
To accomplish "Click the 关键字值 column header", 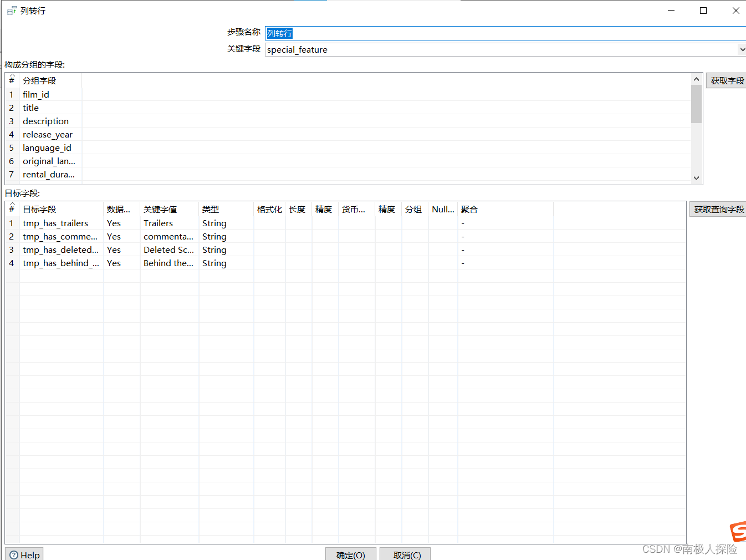I will click(x=169, y=210).
